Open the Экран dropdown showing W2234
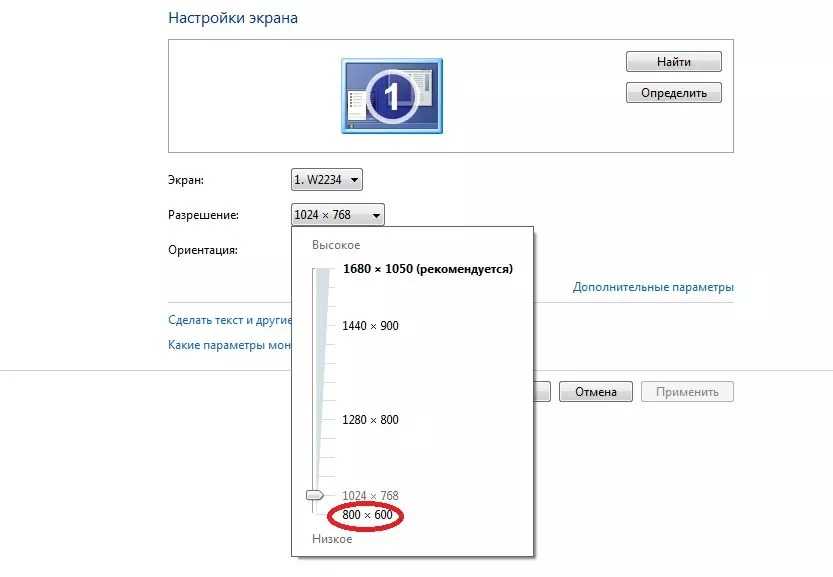The width and height of the screenshot is (833, 577). point(326,180)
